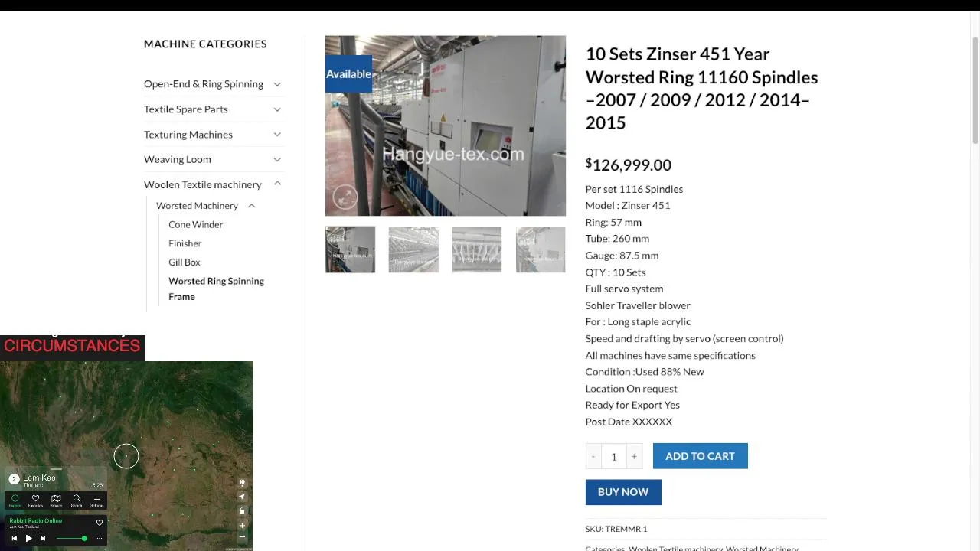
Task: Open Texturing Machines category link
Action: click(x=188, y=135)
